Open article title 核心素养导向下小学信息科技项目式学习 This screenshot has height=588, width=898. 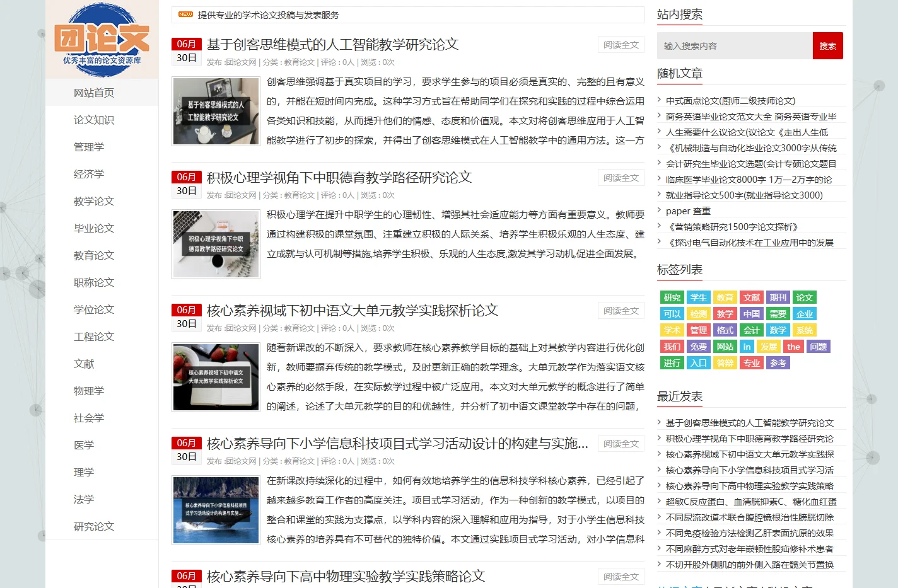(397, 444)
